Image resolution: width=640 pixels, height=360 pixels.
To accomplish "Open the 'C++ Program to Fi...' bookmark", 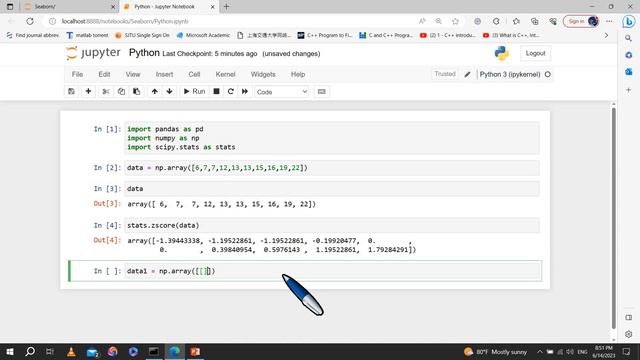I will click(x=325, y=36).
